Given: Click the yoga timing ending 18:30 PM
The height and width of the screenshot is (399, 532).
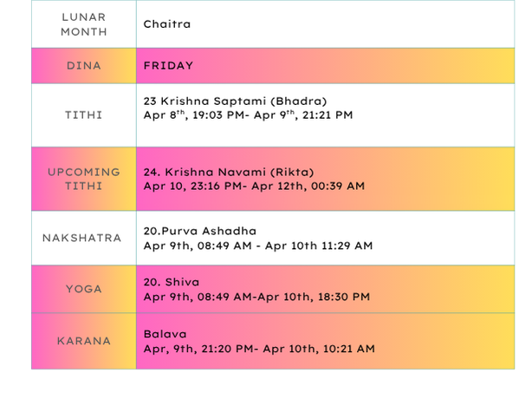Looking at the screenshot, I should (256, 298).
